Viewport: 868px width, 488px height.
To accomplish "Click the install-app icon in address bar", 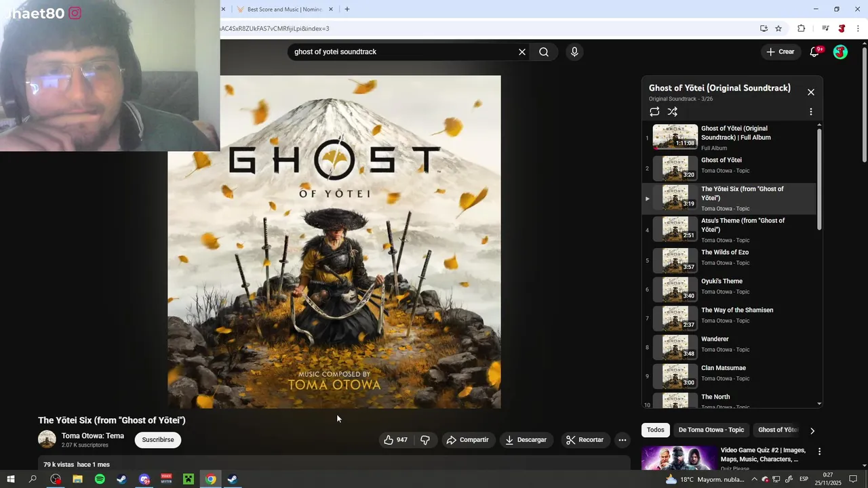I will click(764, 28).
